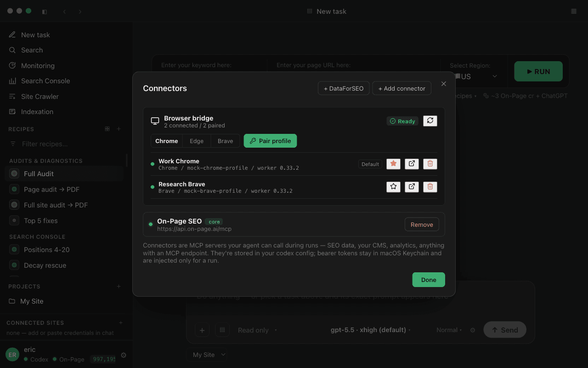Viewport: 588px width, 368px height.
Task: Select Full site audit → PDF recipe
Action: 64,205
